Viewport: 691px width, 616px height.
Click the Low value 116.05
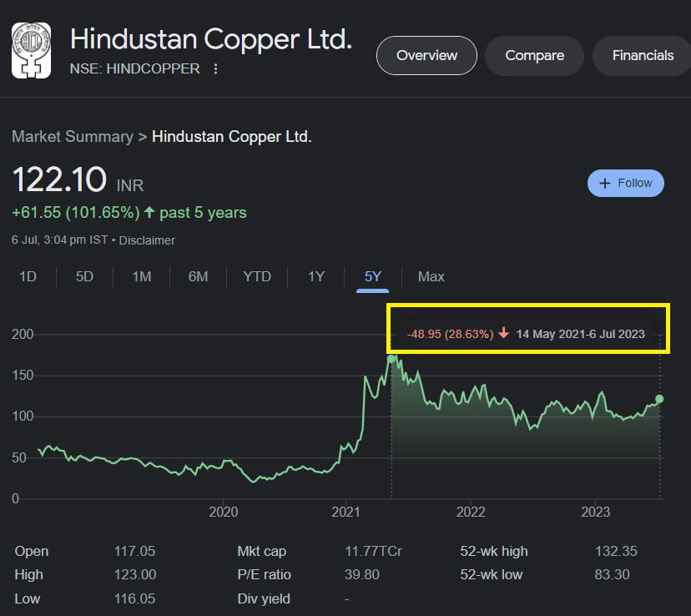coord(135,598)
